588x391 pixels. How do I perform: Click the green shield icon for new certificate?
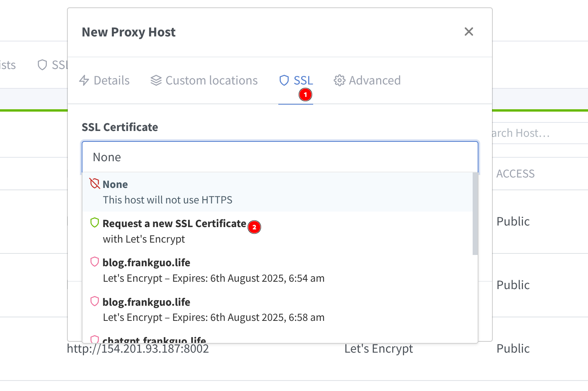point(94,223)
